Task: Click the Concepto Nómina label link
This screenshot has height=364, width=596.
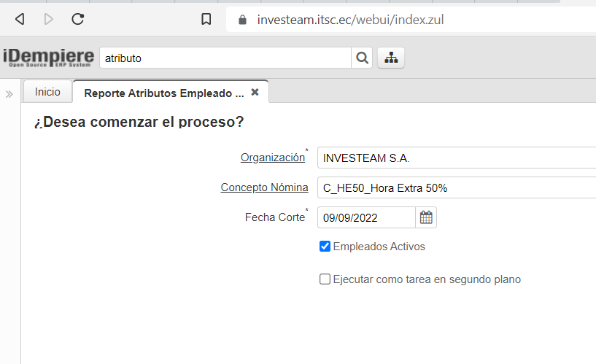Action: [x=264, y=187]
